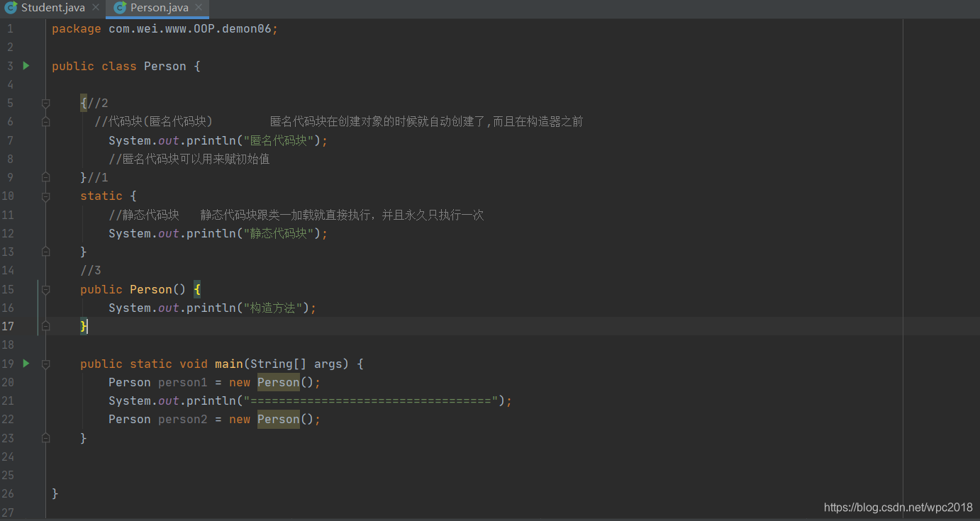Click the main method name on line 19
Screen dimensions: 980x521
coord(229,364)
